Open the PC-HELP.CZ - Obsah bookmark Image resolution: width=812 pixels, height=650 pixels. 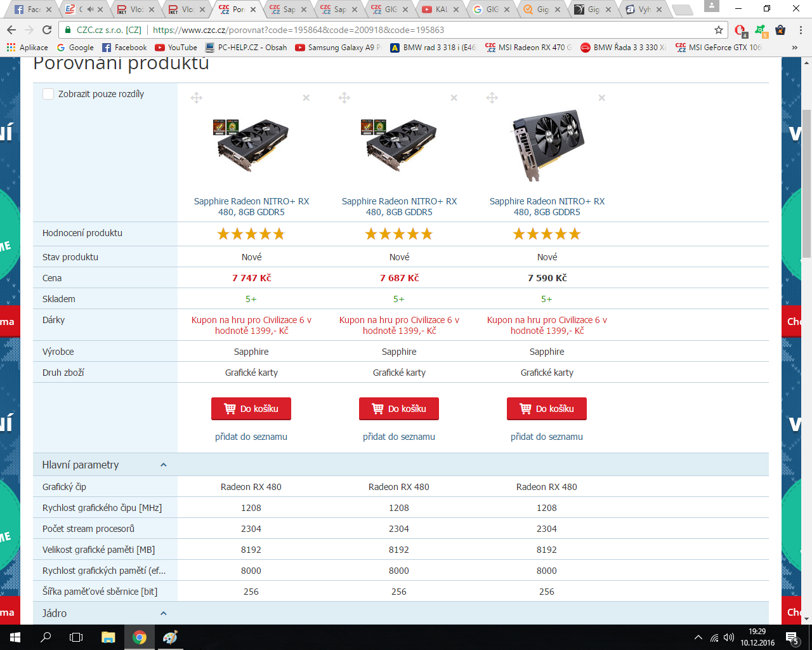pyautogui.click(x=246, y=48)
